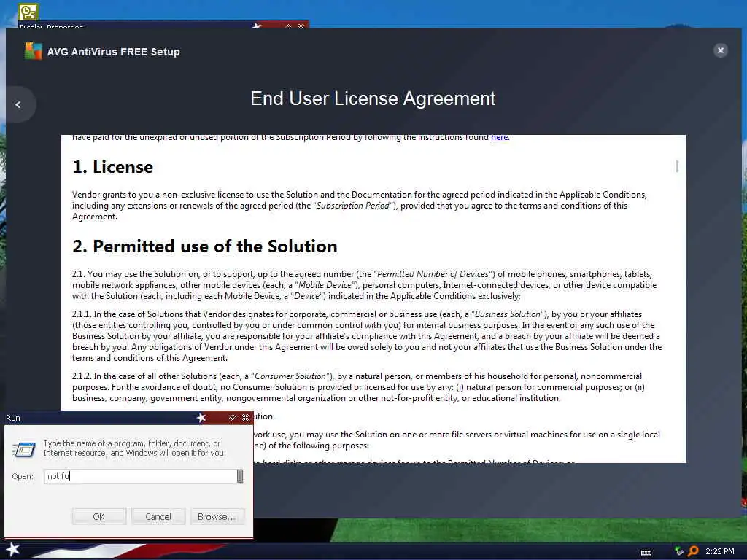The width and height of the screenshot is (747, 560).
Task: Click OK in the Run dialog
Action: [x=99, y=517]
